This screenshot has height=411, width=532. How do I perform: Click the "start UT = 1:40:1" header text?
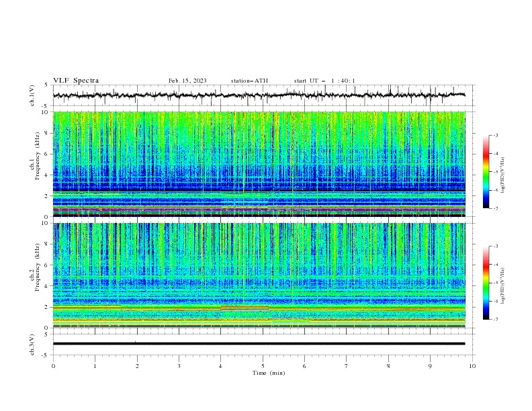coord(324,81)
